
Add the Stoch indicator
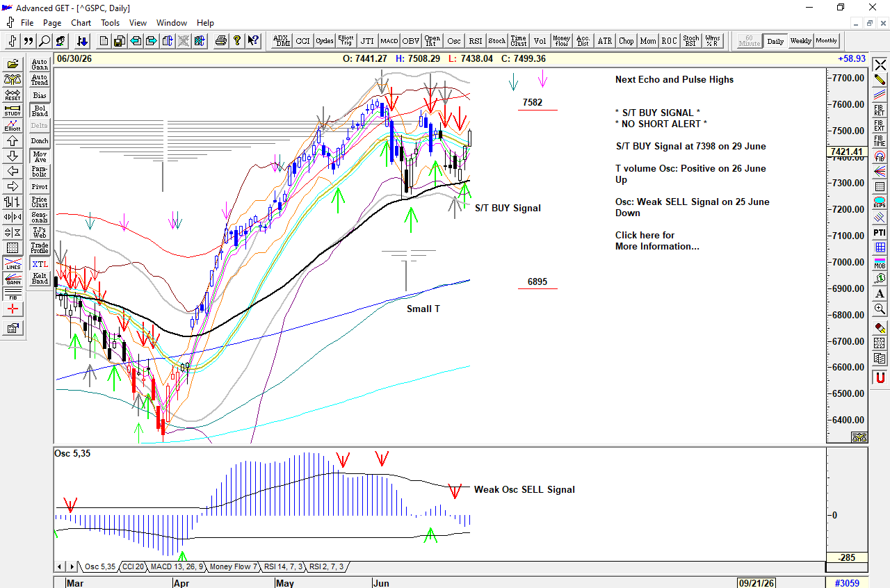(x=496, y=41)
